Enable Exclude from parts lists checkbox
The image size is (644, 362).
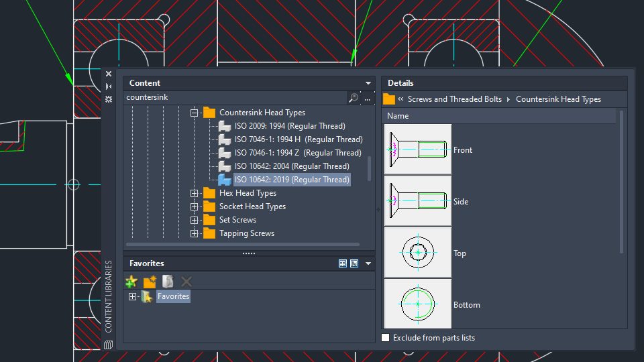coord(385,338)
